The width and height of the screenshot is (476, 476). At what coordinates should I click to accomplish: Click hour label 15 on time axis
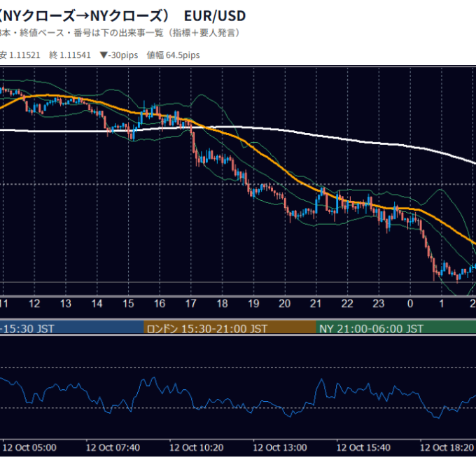click(x=128, y=304)
